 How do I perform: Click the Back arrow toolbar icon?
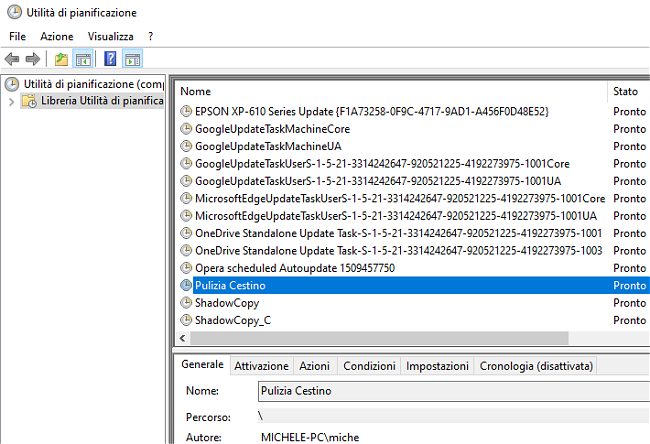12,59
